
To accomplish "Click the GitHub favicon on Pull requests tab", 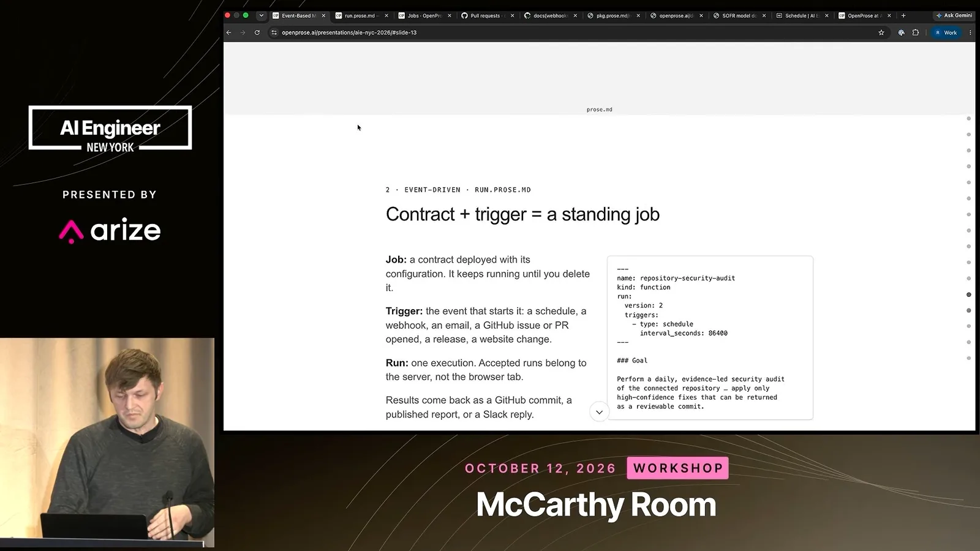I will (x=464, y=16).
